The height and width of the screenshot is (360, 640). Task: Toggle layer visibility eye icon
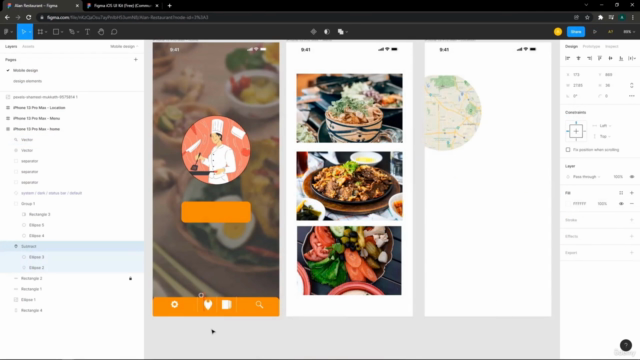(632, 177)
